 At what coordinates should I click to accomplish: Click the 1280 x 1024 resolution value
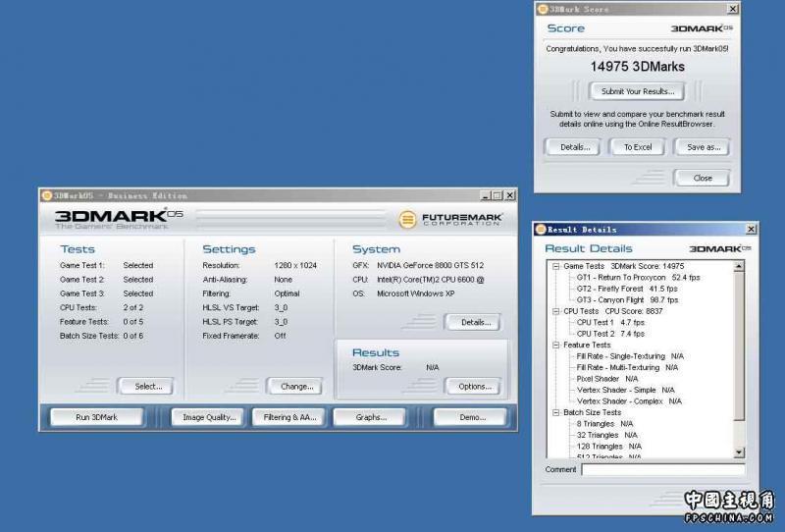295,265
